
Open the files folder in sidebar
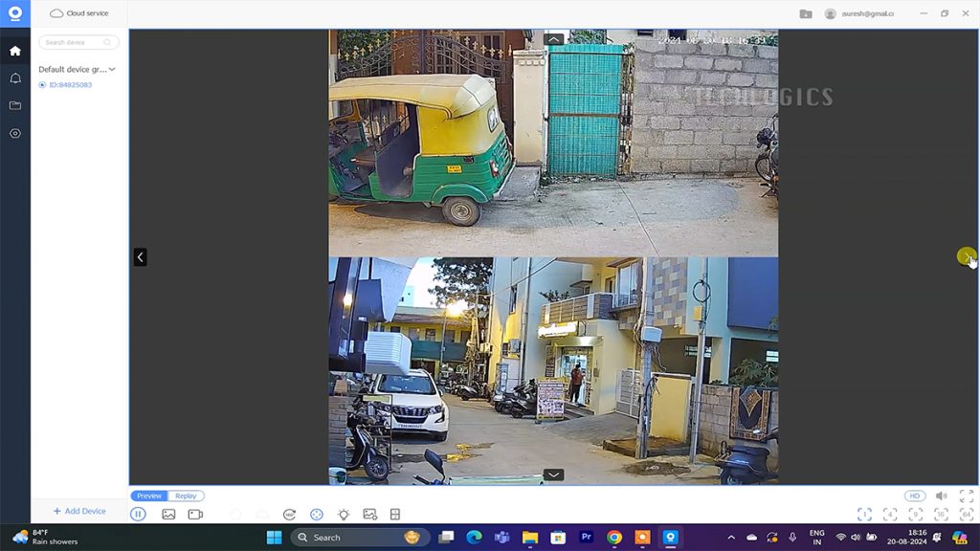click(15, 105)
